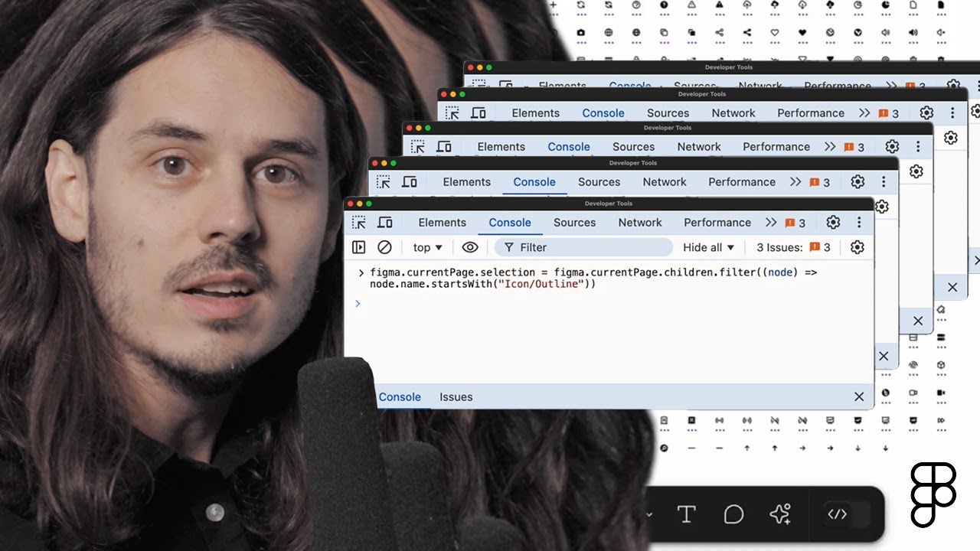Expand the more-tabs chevrons in the frontmost DevTools window

(771, 223)
